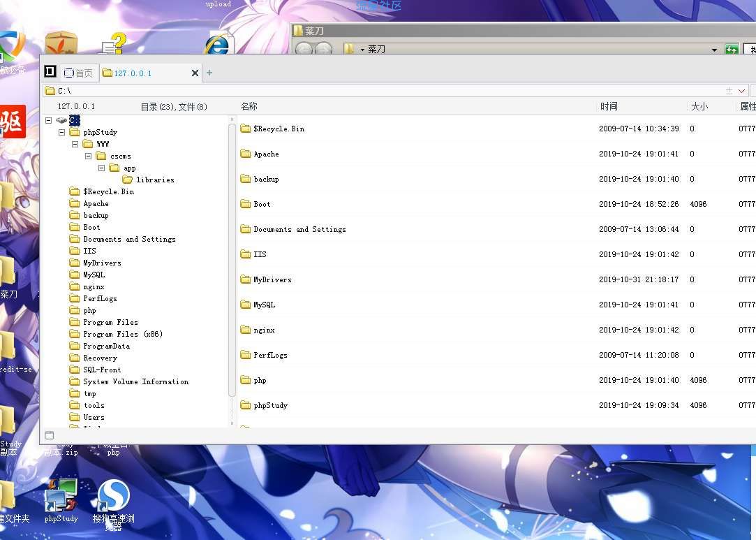Click the Apache folder icon in file list
Screen dimensions: 756x540
pyautogui.click(x=245, y=154)
